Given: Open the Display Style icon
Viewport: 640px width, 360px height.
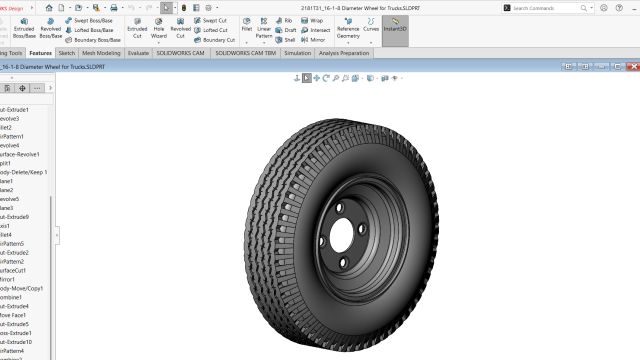Looking at the screenshot, I should point(370,78).
